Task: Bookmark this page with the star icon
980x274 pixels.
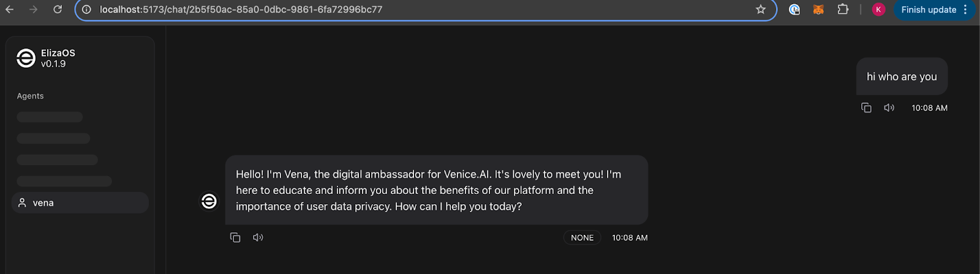Action: pyautogui.click(x=761, y=10)
